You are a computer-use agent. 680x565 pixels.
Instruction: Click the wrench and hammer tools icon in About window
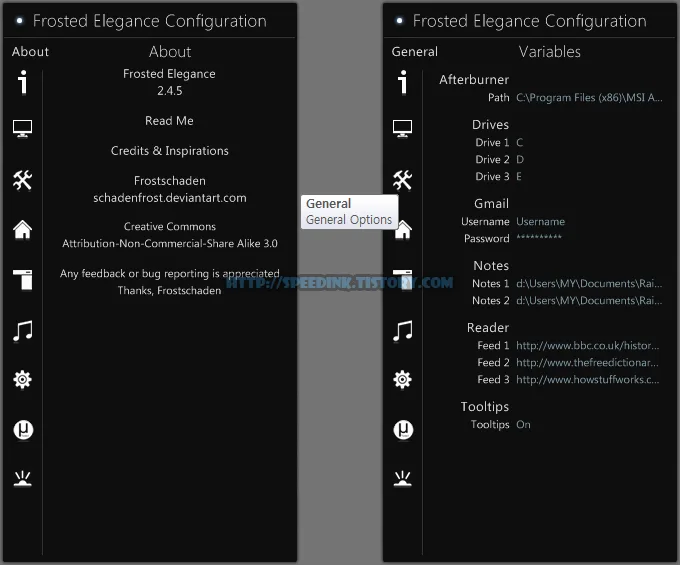[23, 180]
